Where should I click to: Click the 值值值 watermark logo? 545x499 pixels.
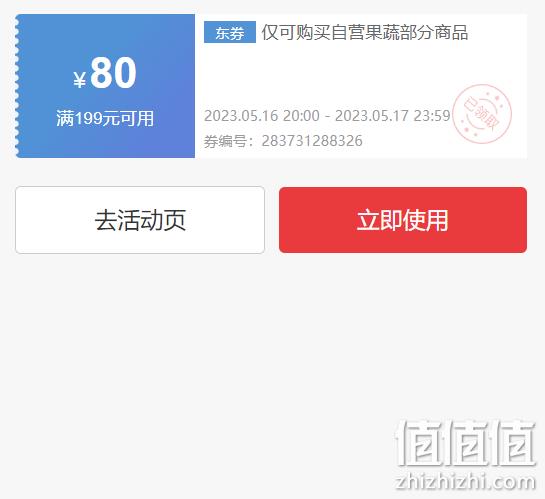coord(465,443)
